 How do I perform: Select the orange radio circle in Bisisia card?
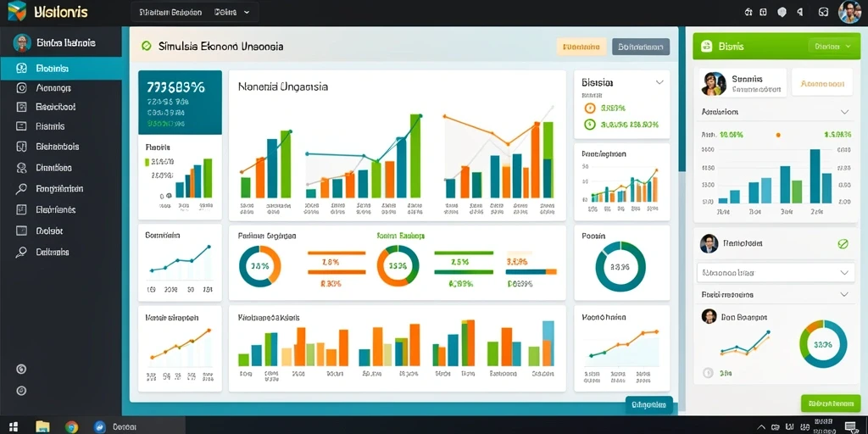(x=590, y=108)
